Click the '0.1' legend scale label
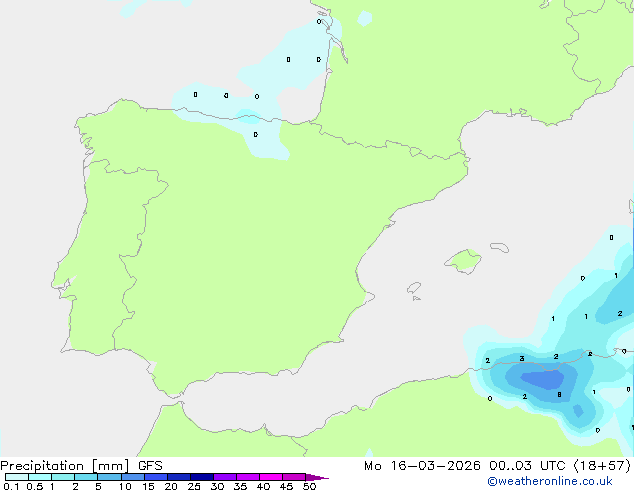 pos(11,486)
